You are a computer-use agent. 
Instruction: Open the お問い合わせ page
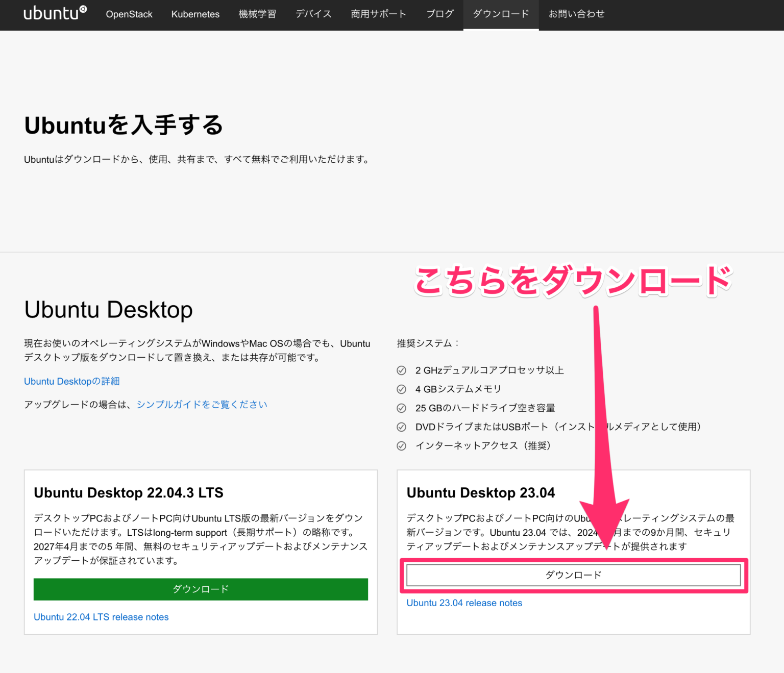[576, 14]
